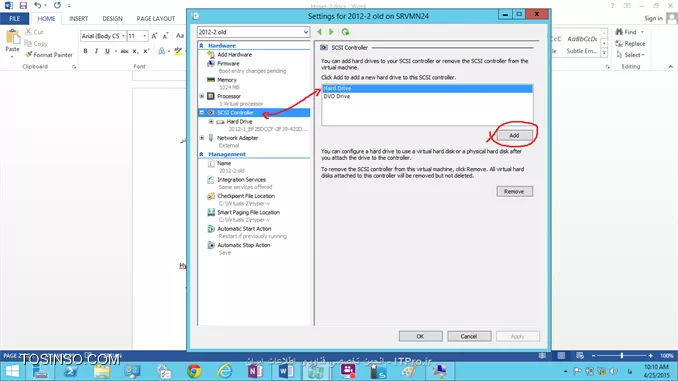Viewport: 678px width, 381px height.
Task: Open File Explorer from the taskbar
Action: pos(102,371)
